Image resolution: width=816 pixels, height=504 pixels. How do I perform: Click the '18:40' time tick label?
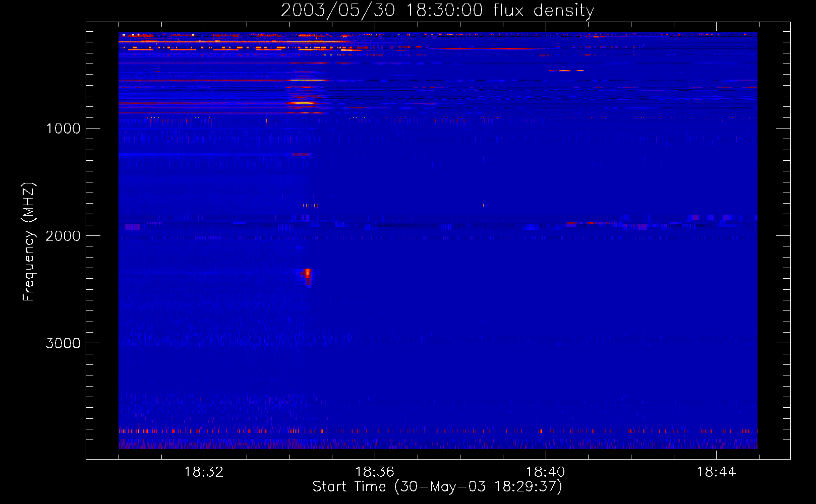546,472
